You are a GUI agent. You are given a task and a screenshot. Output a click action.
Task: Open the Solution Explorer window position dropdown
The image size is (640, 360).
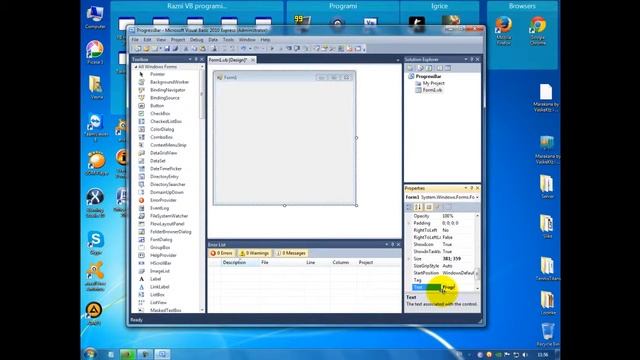click(466, 60)
